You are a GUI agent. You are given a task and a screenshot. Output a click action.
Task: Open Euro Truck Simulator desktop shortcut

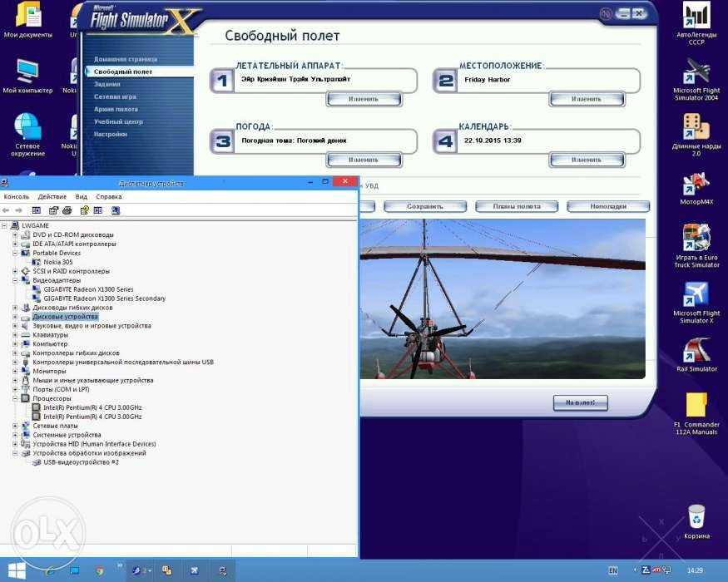[x=696, y=246]
